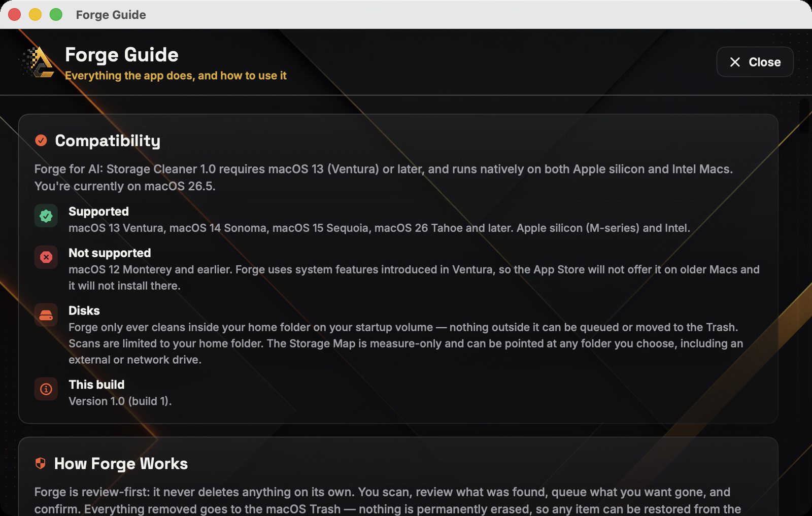
Task: Click the shield icon next to How Forge Works
Action: coord(41,463)
